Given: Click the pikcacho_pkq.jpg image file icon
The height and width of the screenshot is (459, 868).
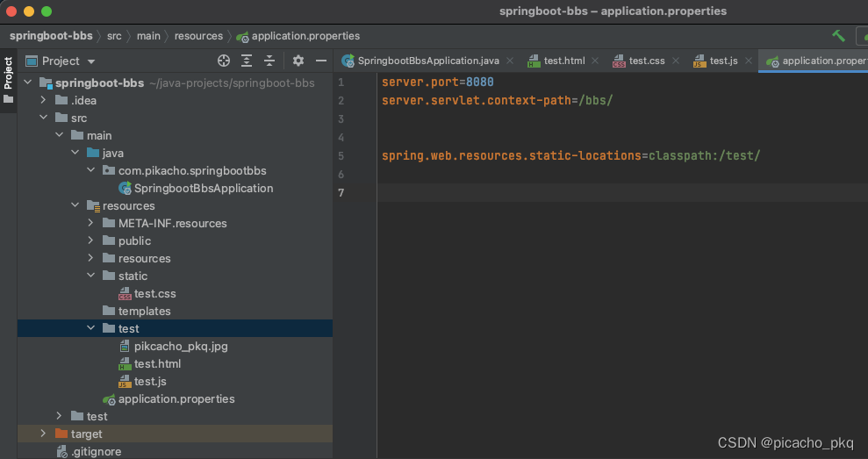Looking at the screenshot, I should tap(126, 347).
